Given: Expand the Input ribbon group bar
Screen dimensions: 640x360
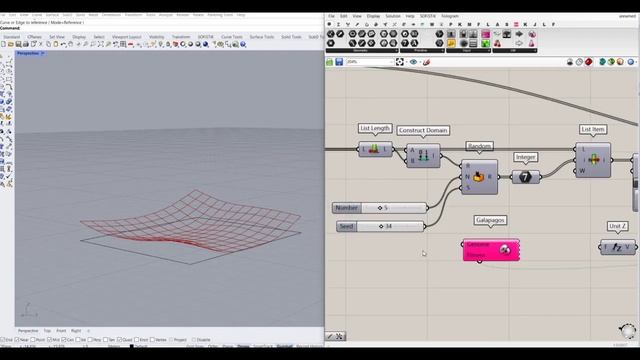Looking at the screenshot, I should pyautogui.click(x=468, y=51).
